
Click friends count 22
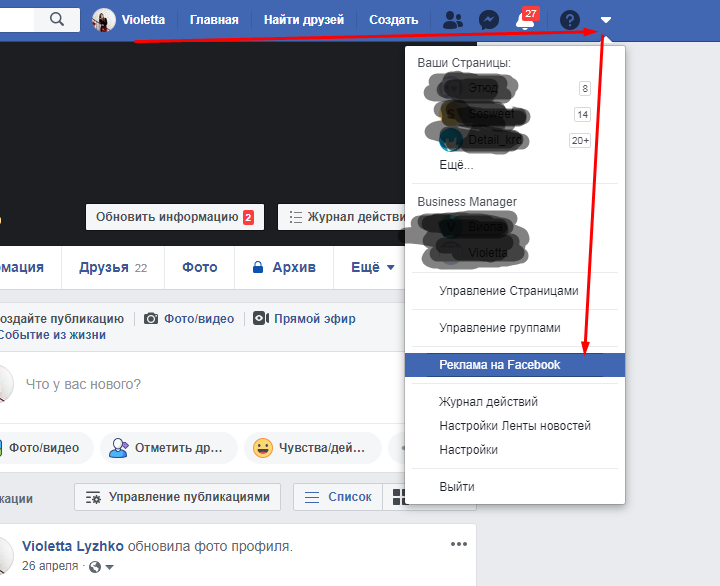(x=141, y=268)
